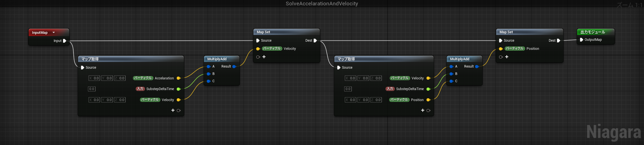Click SubstepDeltaTime output pin in right Map Get
This screenshot has width=644, height=145.
click(x=428, y=89)
